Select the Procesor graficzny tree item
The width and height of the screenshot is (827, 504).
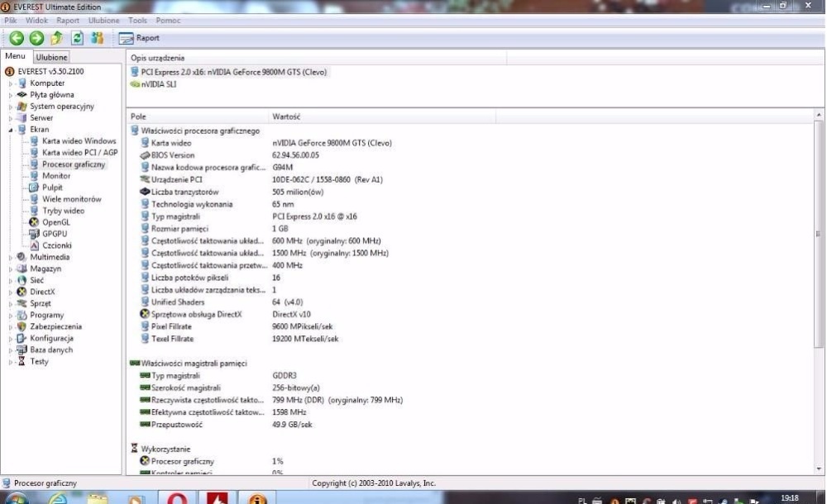(x=74, y=164)
